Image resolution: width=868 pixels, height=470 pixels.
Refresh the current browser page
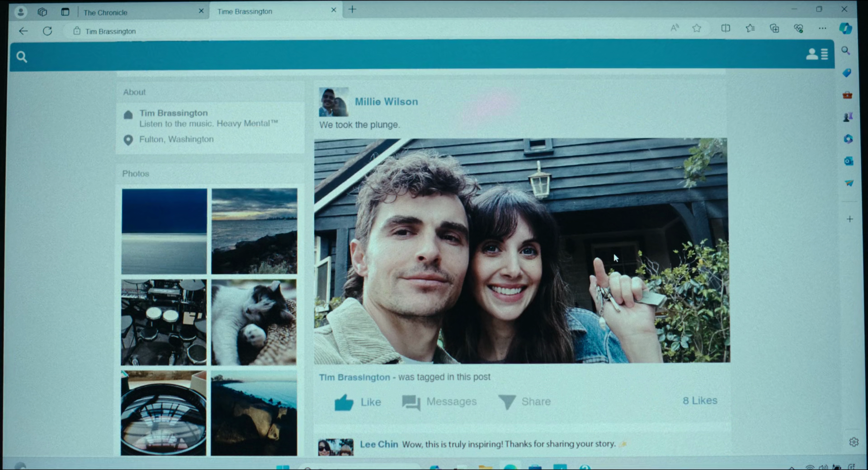coord(47,31)
